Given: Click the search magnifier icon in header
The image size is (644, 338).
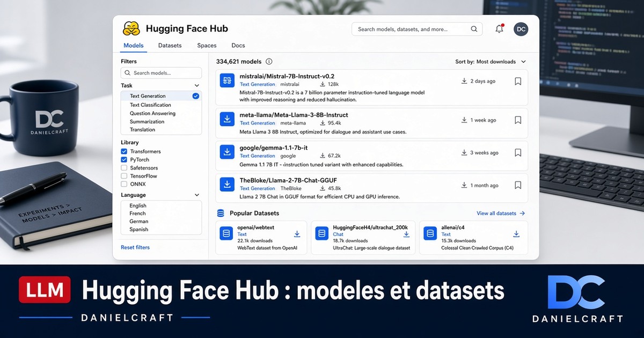Looking at the screenshot, I should pos(474,29).
